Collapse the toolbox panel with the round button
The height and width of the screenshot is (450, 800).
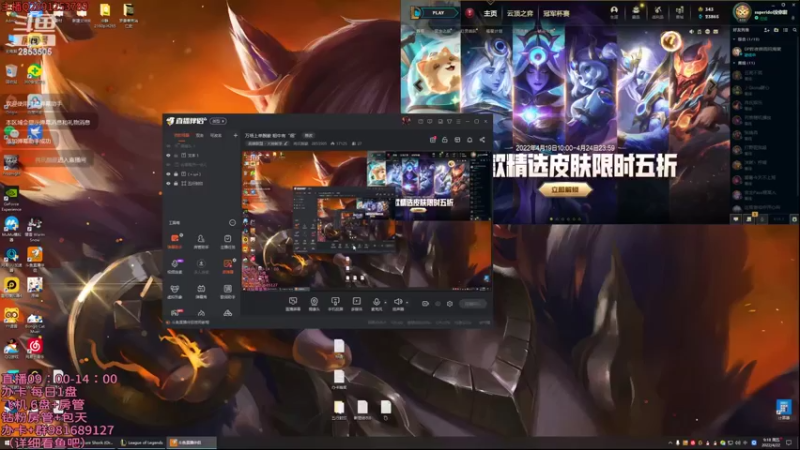(232, 223)
